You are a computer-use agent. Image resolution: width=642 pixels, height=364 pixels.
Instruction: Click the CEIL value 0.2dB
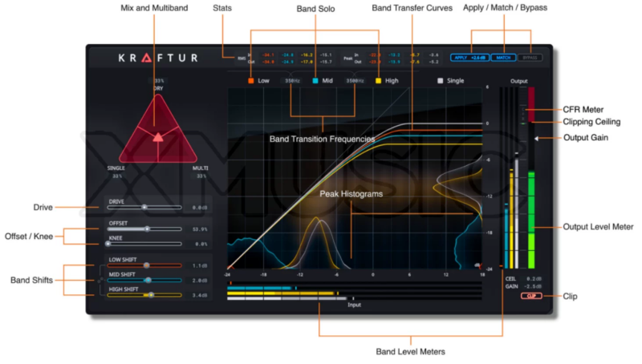coord(534,279)
